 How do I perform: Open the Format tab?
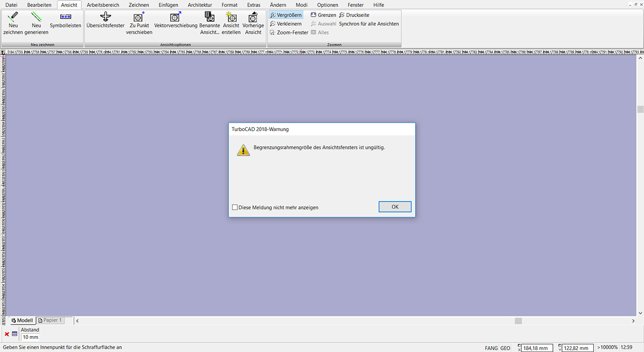point(229,5)
